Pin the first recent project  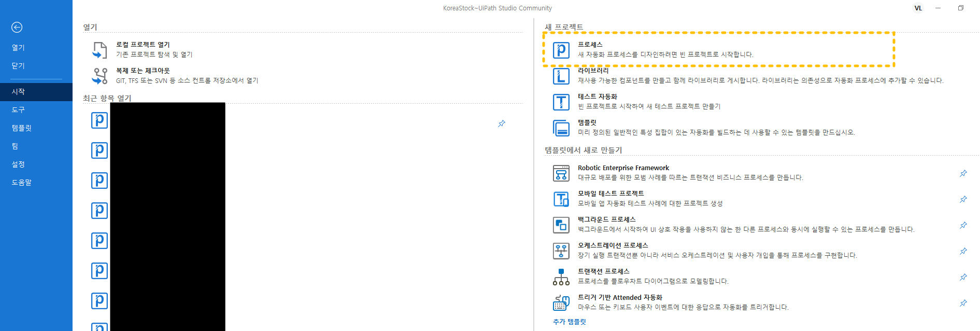click(x=502, y=123)
